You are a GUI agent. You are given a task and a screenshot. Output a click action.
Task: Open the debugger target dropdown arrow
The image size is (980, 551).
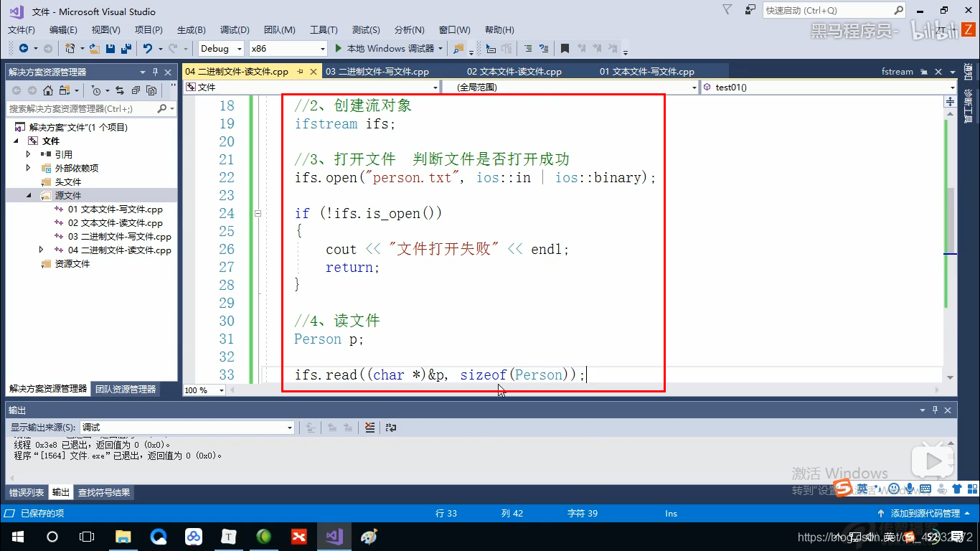pyautogui.click(x=440, y=48)
